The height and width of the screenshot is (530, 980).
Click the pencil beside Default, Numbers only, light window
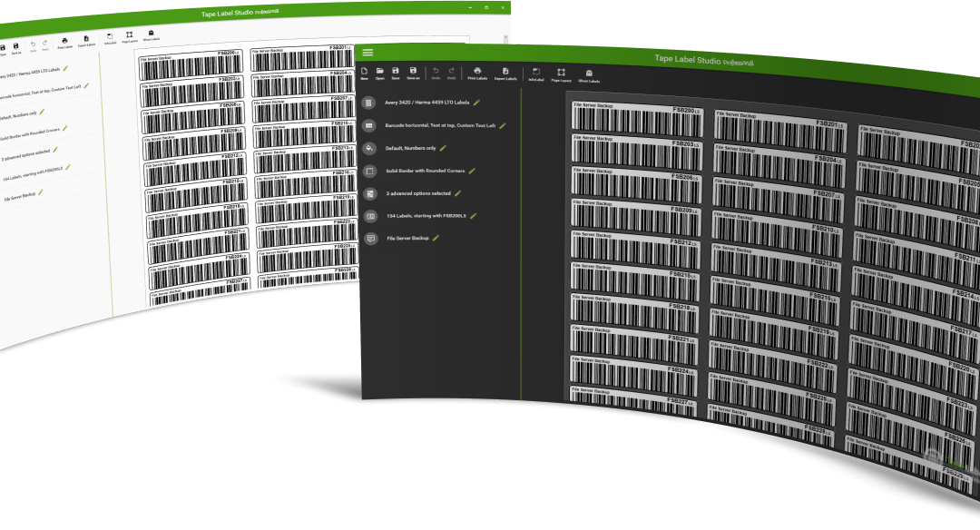(x=42, y=112)
